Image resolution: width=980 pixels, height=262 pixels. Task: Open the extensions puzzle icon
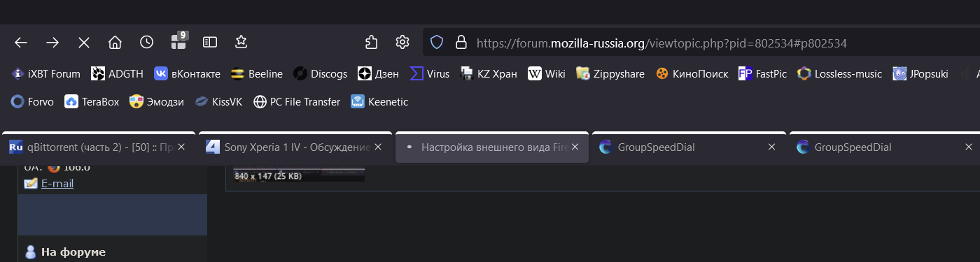click(x=372, y=43)
